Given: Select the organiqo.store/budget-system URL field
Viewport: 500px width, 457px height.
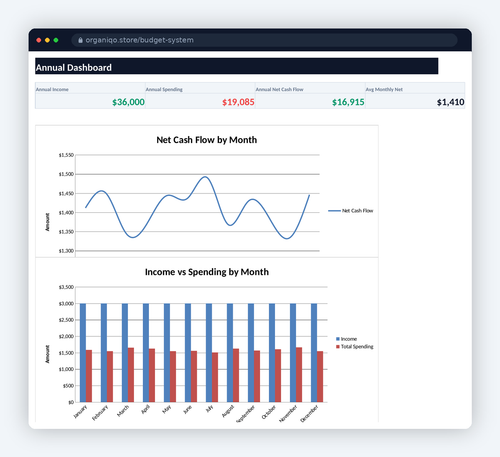Looking at the screenshot, I should [x=264, y=40].
